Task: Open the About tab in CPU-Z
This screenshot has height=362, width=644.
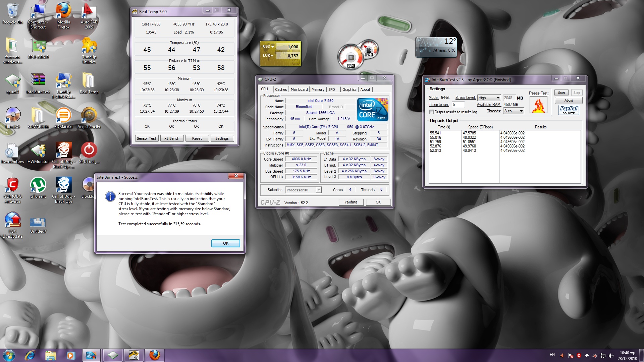Action: pos(365,89)
